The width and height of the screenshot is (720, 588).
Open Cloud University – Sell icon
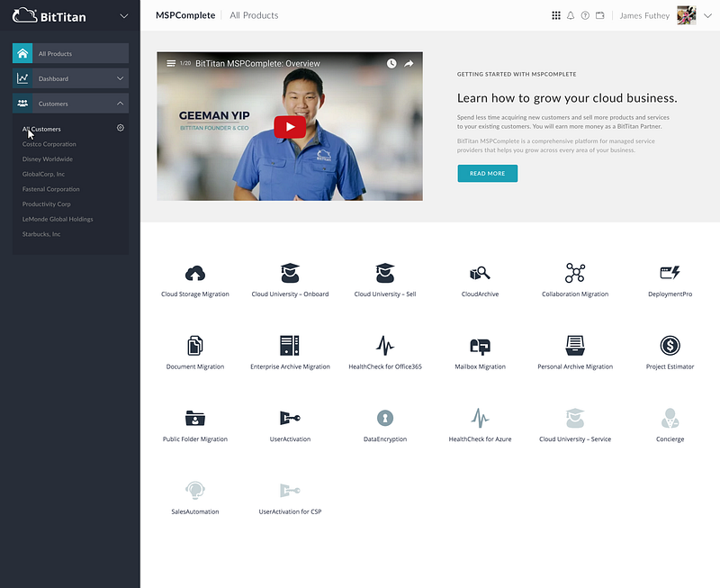click(x=385, y=273)
